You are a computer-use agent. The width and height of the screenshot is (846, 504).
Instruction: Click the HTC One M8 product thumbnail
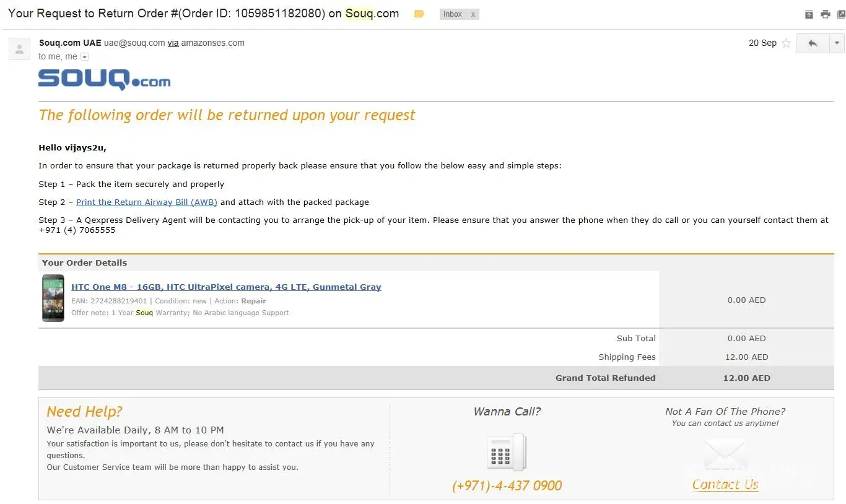pyautogui.click(x=53, y=298)
